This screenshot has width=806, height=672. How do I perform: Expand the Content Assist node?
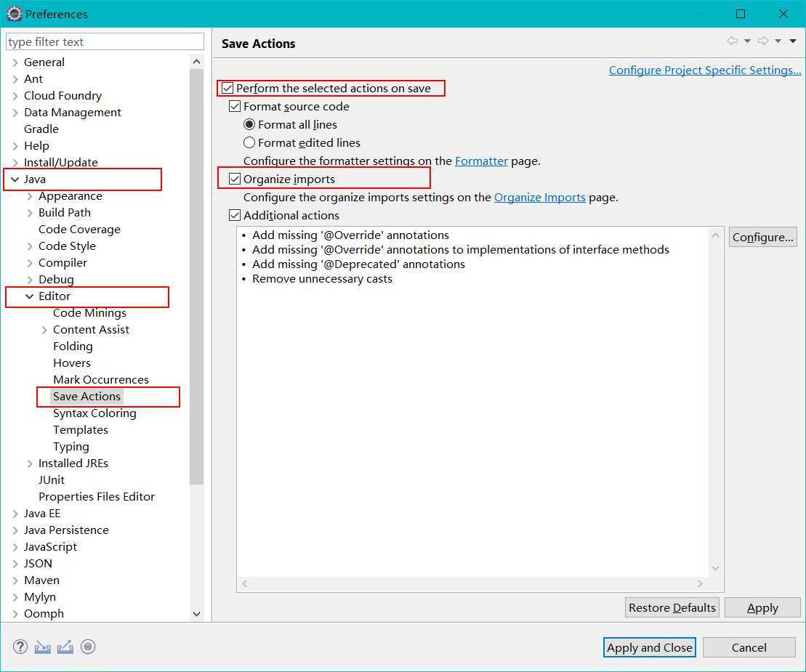[x=44, y=330]
